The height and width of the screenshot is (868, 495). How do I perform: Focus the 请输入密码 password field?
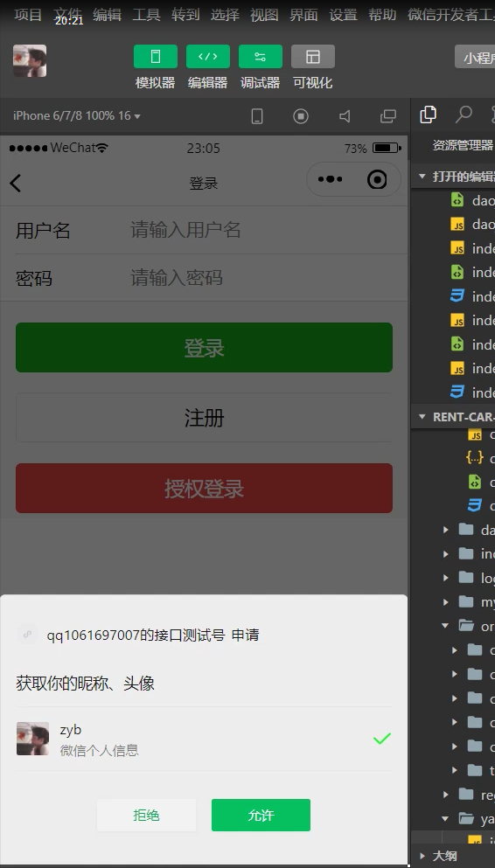pyautogui.click(x=261, y=277)
